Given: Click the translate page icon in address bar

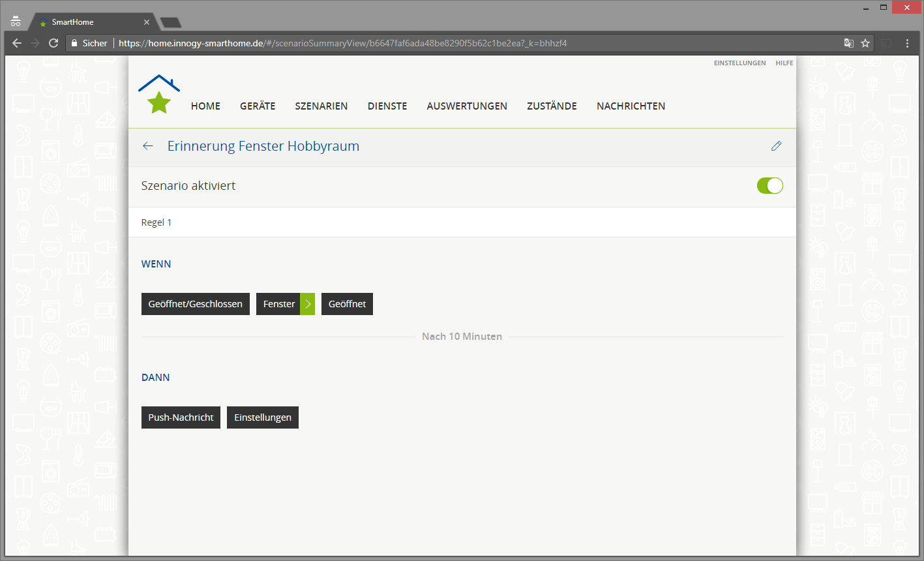Looking at the screenshot, I should pyautogui.click(x=848, y=43).
